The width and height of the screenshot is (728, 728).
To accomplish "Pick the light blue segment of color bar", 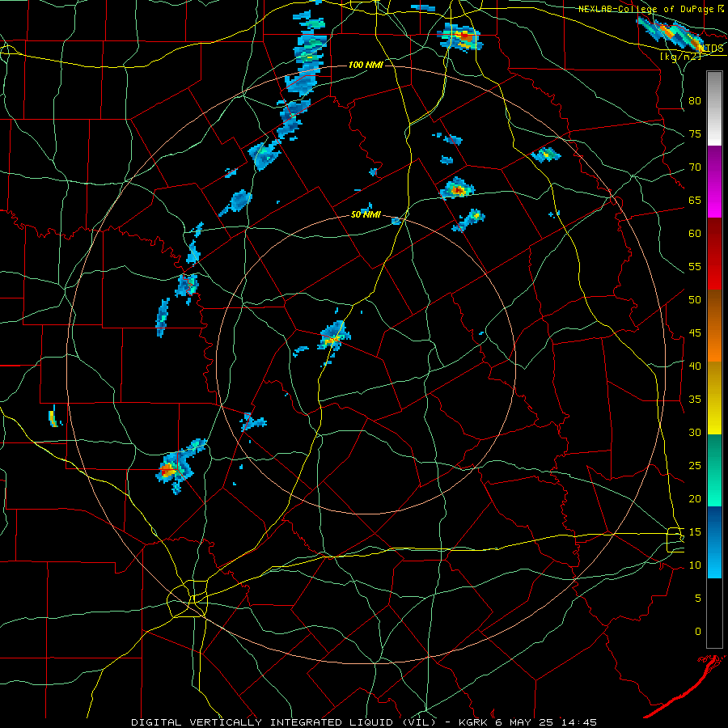I will pos(714,542).
